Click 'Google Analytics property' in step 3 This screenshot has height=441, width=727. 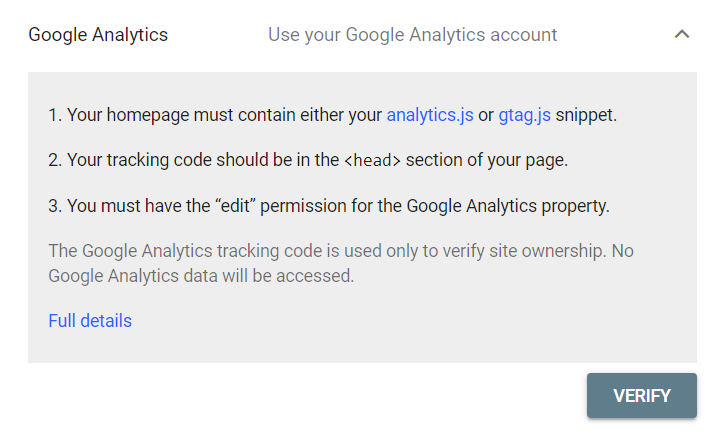click(508, 205)
